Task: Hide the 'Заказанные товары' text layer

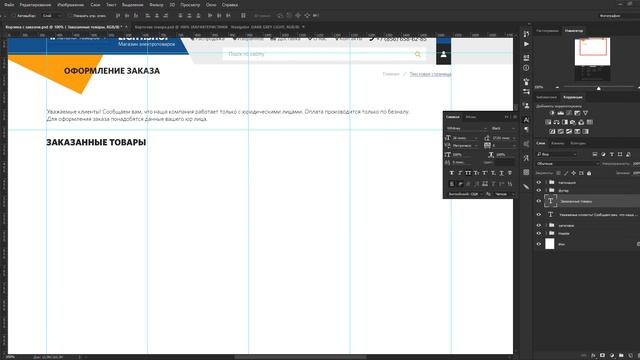Action: (539, 201)
